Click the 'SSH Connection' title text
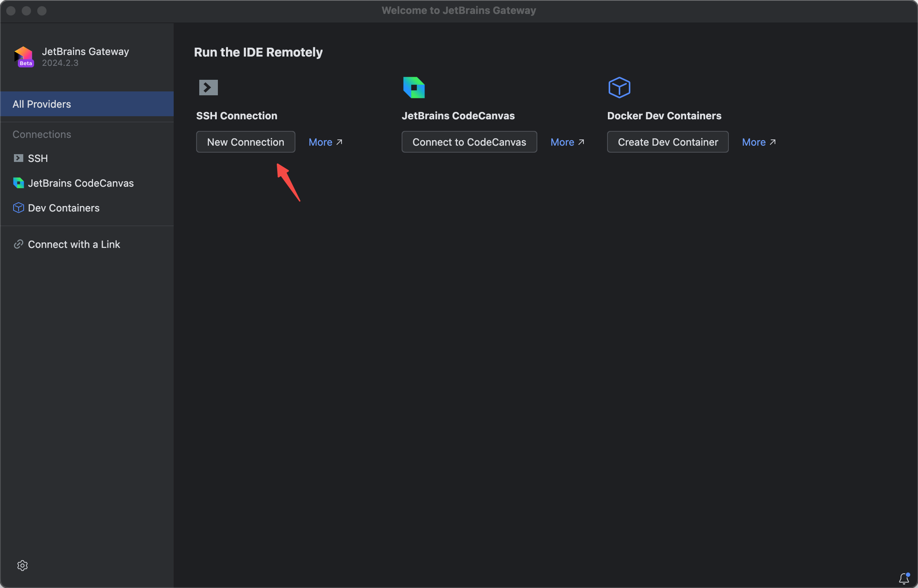Viewport: 918px width, 588px height. coord(236,116)
